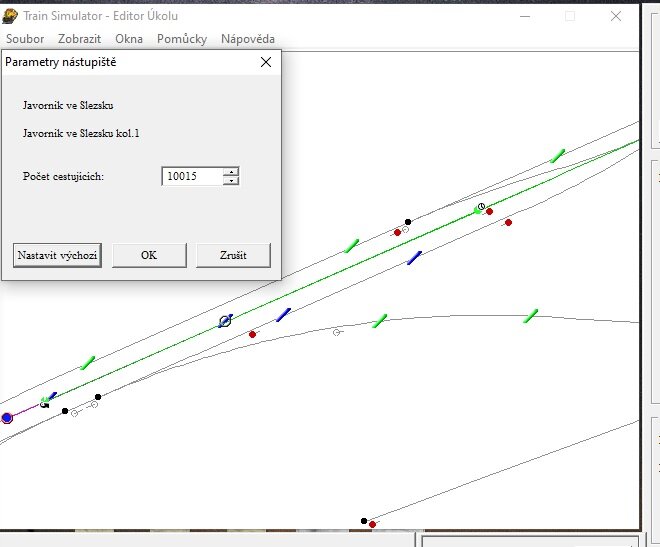The width and height of the screenshot is (660, 547).
Task: Click the Počet cestujících number field
Action: point(192,176)
